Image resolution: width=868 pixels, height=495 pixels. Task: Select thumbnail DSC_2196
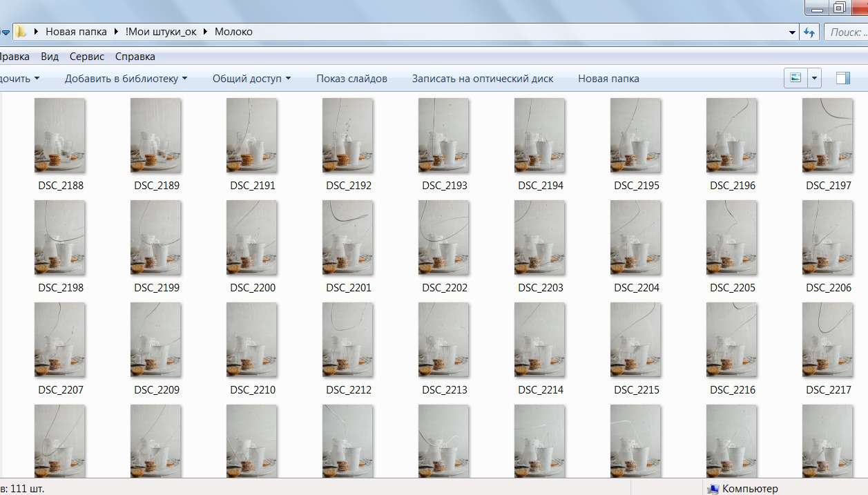click(x=732, y=135)
